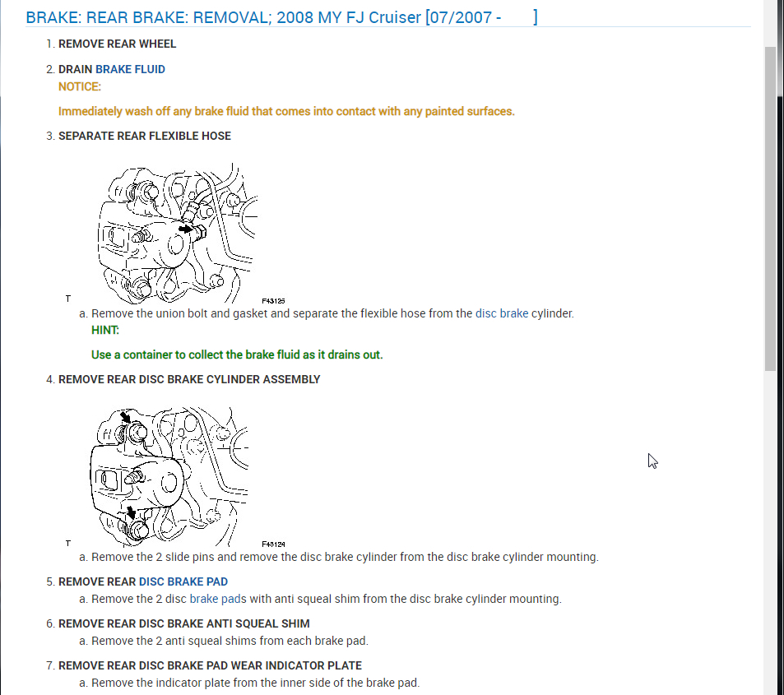The width and height of the screenshot is (784, 695).
Task: Click the green HINT label
Action: point(105,330)
